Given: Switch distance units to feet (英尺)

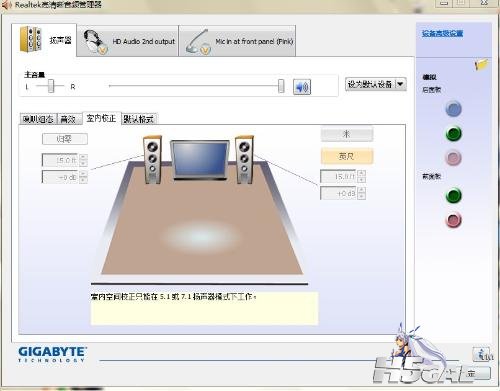Looking at the screenshot, I should (x=347, y=156).
